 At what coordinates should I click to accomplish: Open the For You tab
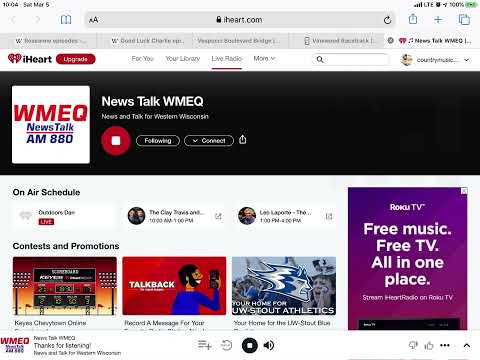pyautogui.click(x=143, y=59)
